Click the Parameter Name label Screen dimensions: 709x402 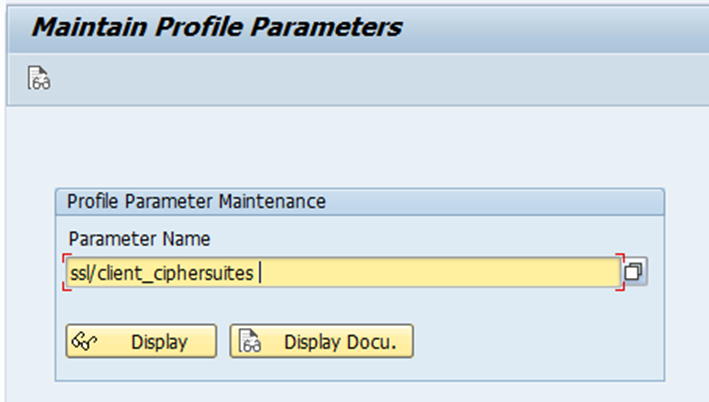pos(139,239)
